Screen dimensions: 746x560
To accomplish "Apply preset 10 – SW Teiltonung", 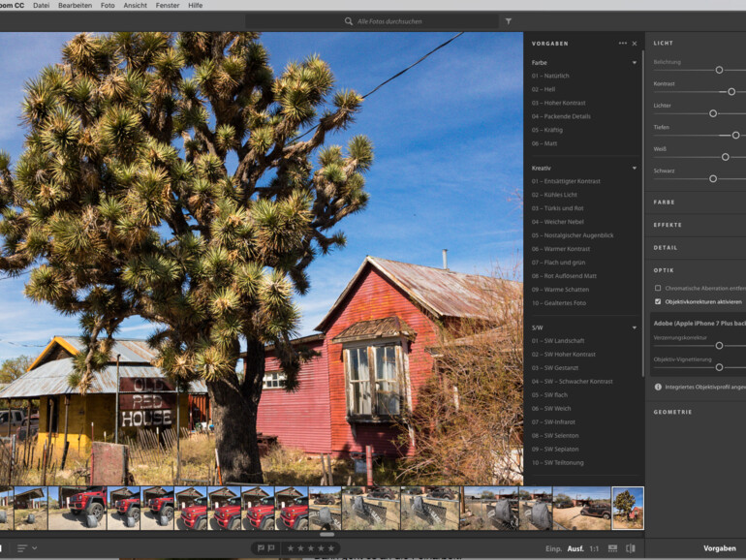I will [557, 462].
